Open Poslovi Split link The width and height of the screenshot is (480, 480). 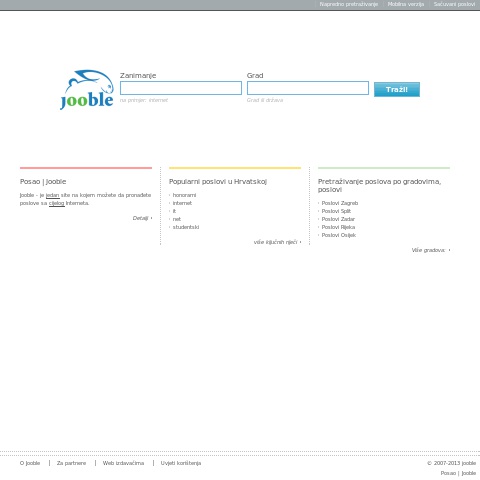pos(336,211)
